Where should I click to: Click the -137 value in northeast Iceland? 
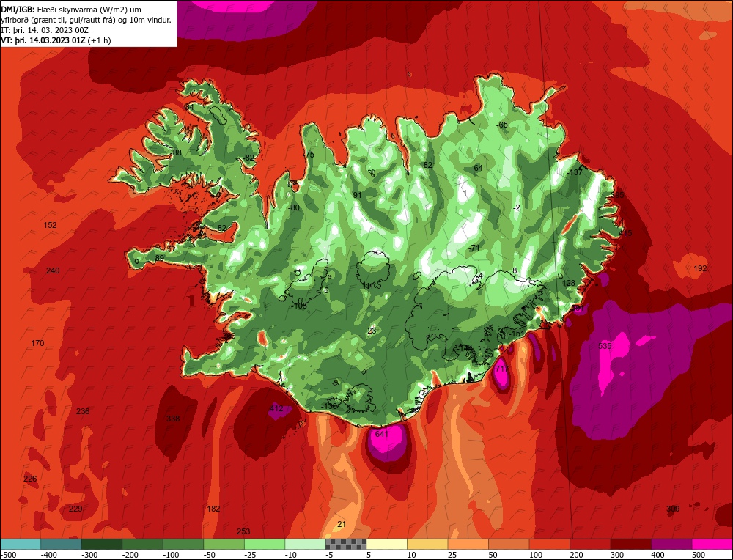coord(575,172)
